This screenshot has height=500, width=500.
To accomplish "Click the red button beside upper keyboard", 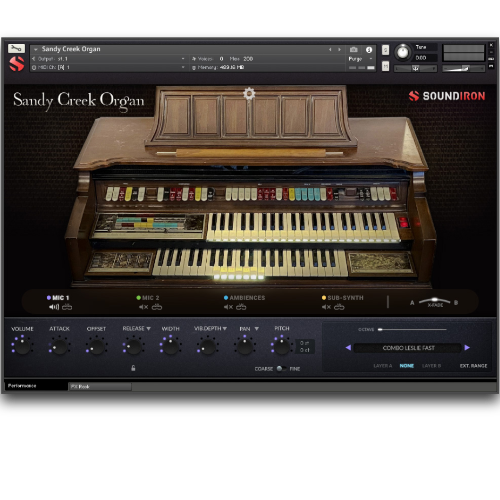I will [403, 222].
